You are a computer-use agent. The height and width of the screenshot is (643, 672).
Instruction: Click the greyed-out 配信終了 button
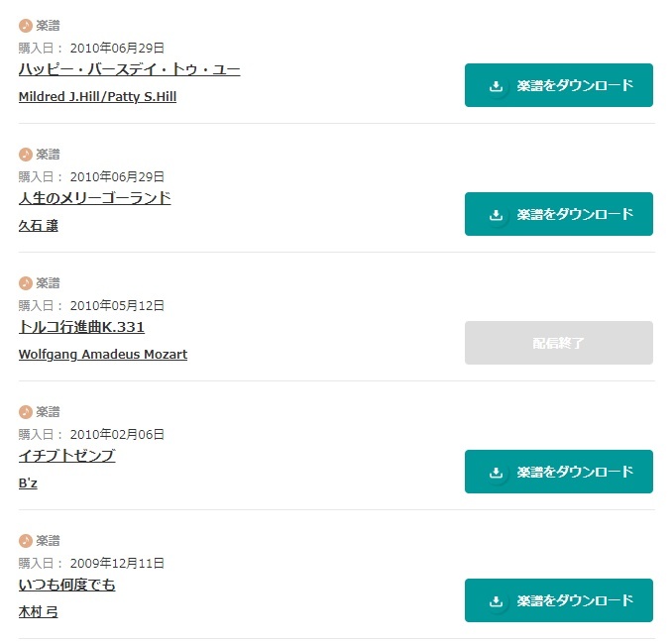coord(559,343)
